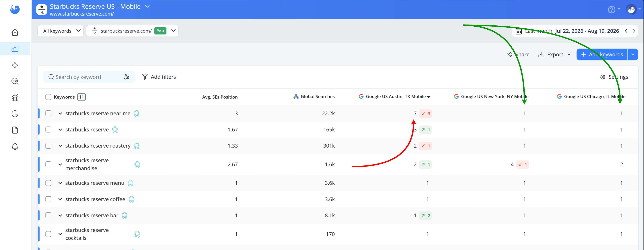This screenshot has width=644, height=250.
Task: Click ribbon badge next to starbucks reserve coffee
Action: click(131, 199)
